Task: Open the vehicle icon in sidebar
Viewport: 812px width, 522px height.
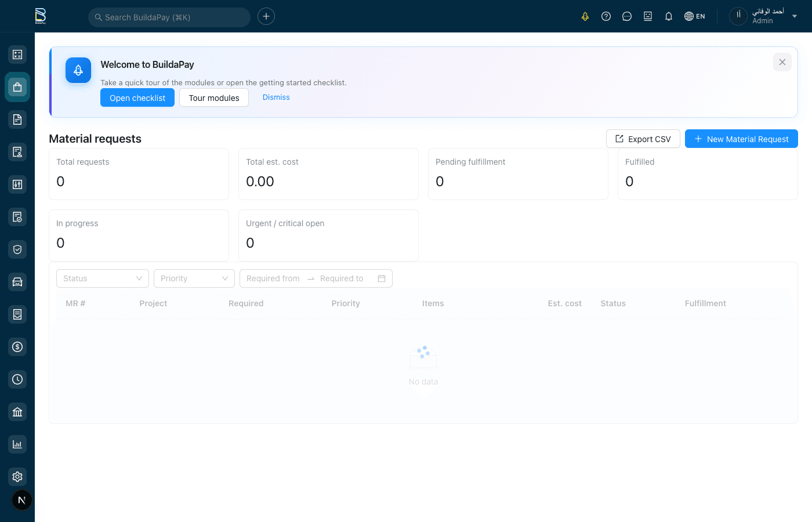Action: tap(17, 282)
